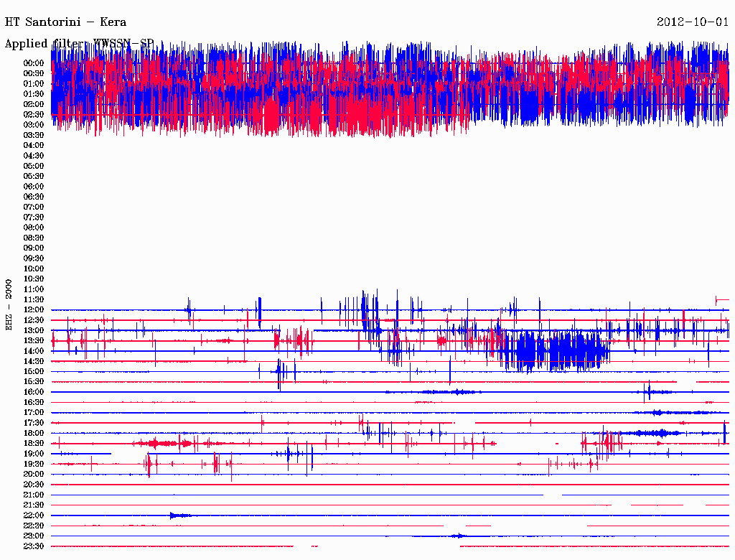Click the short red segment on 11:30 row
The width and height of the screenshot is (735, 560).
tap(721, 299)
